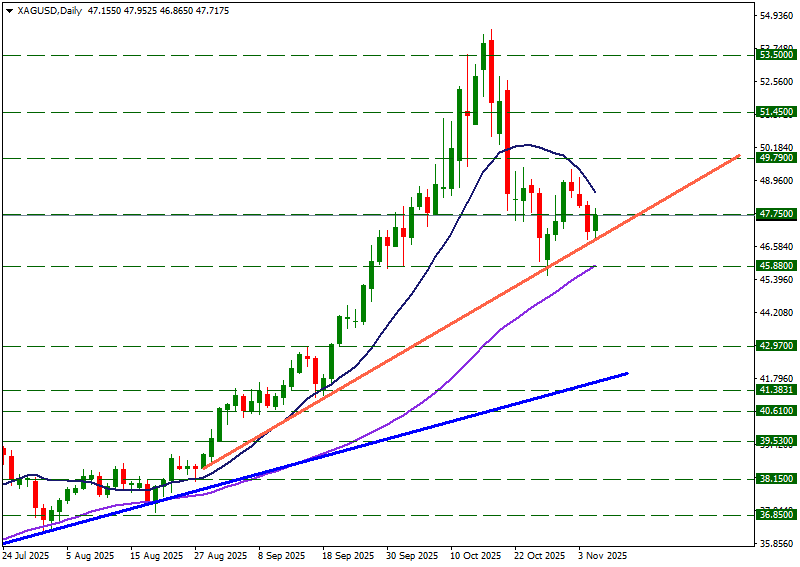Click the 10 Oct 2025 date label
The image size is (800, 567).
[475, 555]
